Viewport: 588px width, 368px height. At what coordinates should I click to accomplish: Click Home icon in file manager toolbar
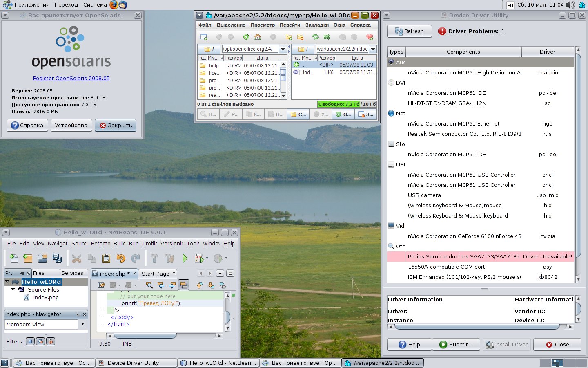click(258, 37)
